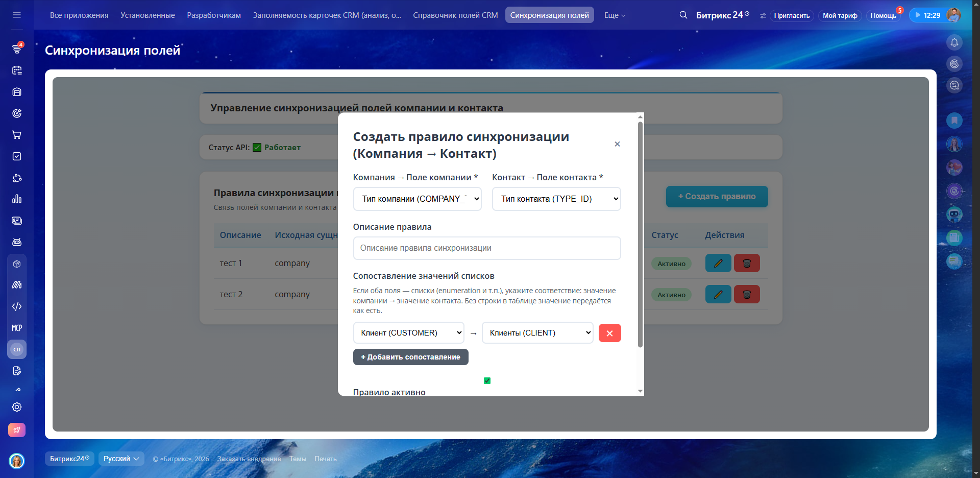This screenshot has height=478, width=980.
Task: Focus the 'Описание правила' input field
Action: tap(487, 248)
